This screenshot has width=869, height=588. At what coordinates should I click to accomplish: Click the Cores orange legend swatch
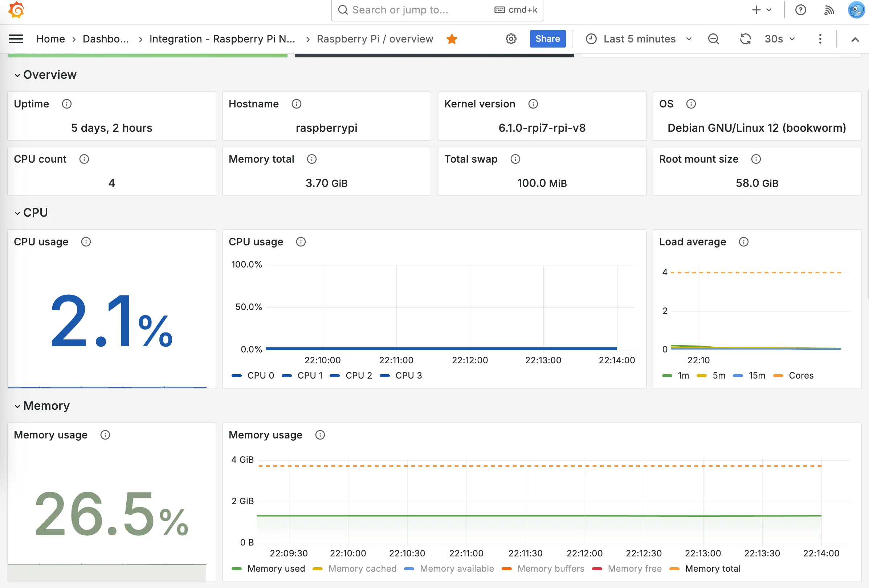coord(778,376)
